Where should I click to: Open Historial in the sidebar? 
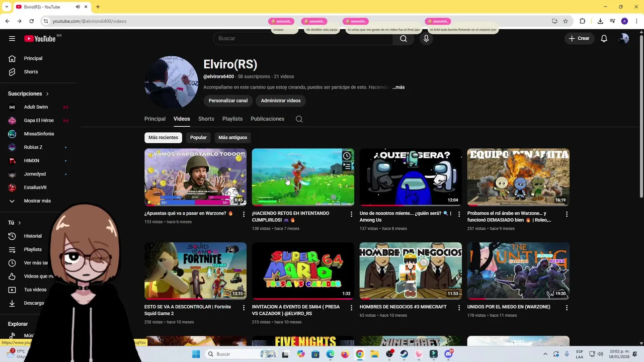tap(33, 236)
